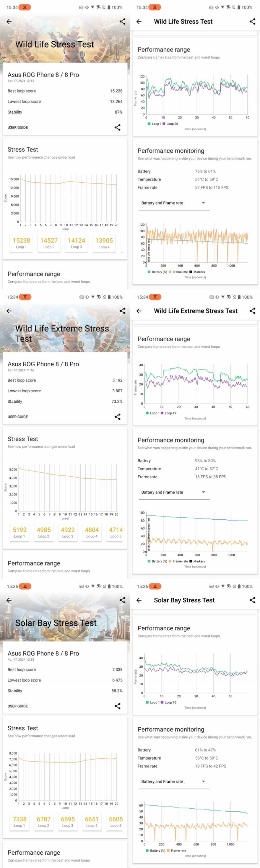
Task: Click the date 'Apr 17, 2024 11:46'
Action: point(21,370)
